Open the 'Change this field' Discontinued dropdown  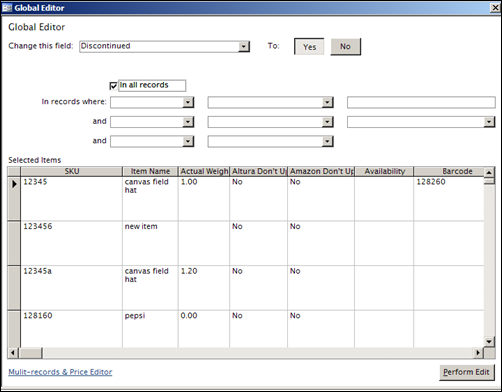244,46
